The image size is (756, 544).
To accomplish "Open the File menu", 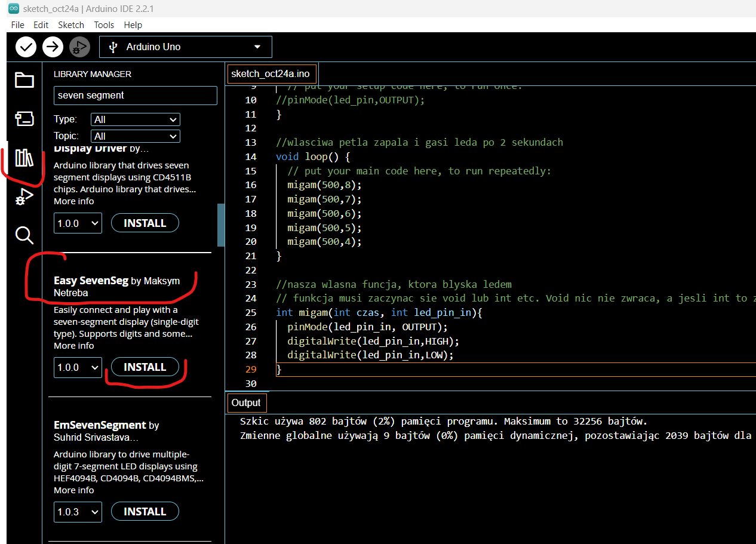I will tap(18, 24).
